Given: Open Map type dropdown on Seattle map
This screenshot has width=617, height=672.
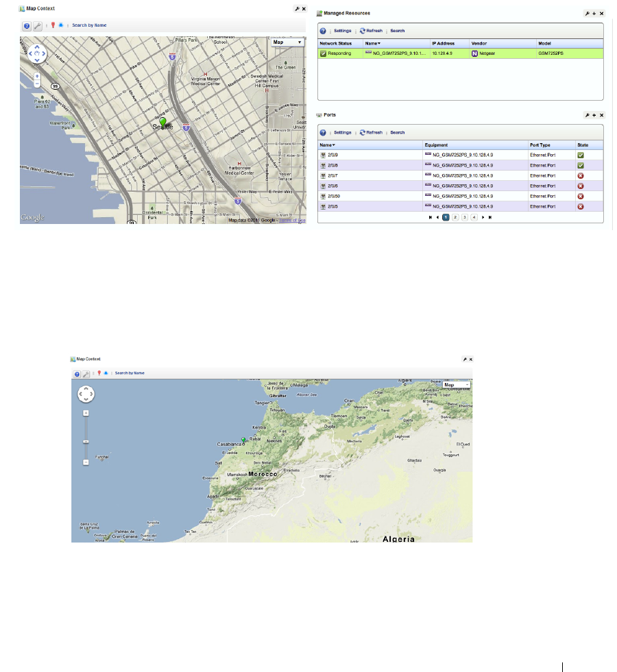Looking at the screenshot, I should pyautogui.click(x=288, y=42).
